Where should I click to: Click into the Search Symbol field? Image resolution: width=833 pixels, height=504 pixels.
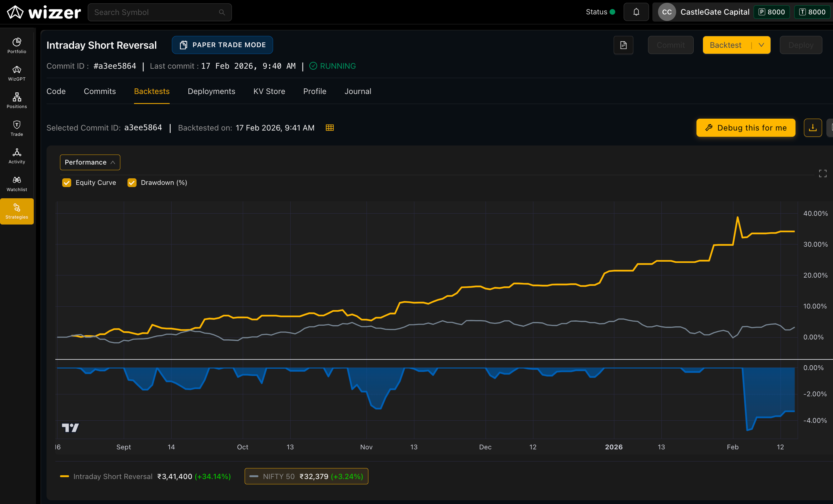coord(160,12)
